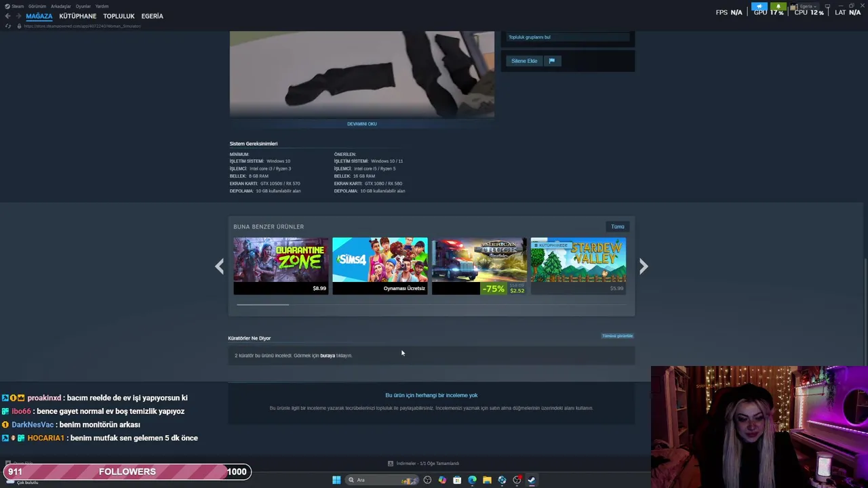Go forward with the Steam forward arrow

[18, 16]
